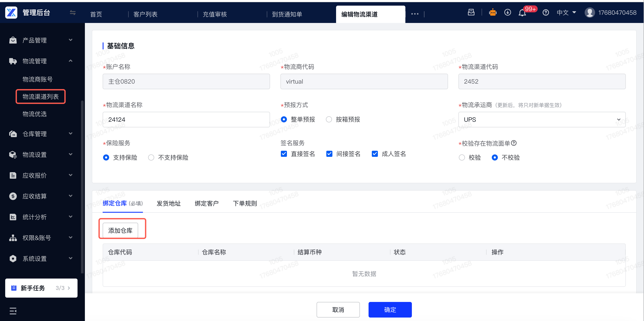The height and width of the screenshot is (321, 644).
Task: Expand the 仓库管理 menu chevron
Action: (x=71, y=133)
